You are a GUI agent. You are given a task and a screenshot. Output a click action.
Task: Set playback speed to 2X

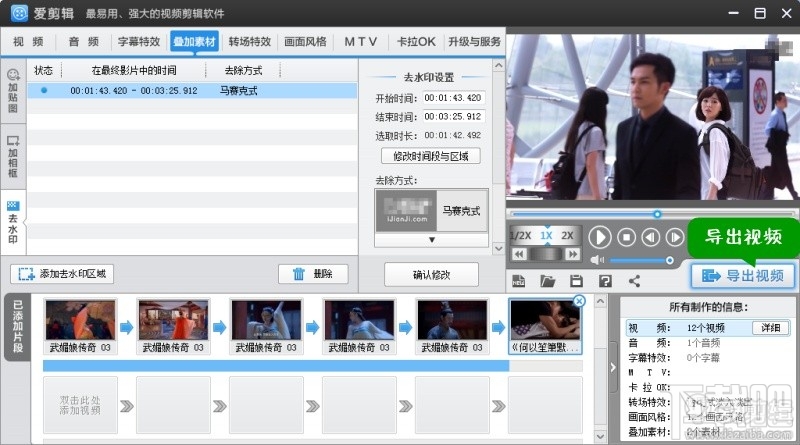coord(567,236)
